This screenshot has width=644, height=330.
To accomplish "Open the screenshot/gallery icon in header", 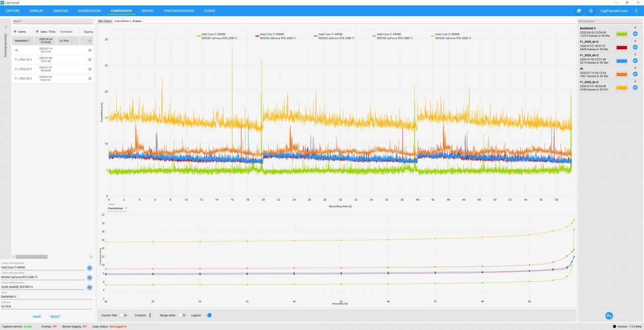I will click(x=579, y=11).
